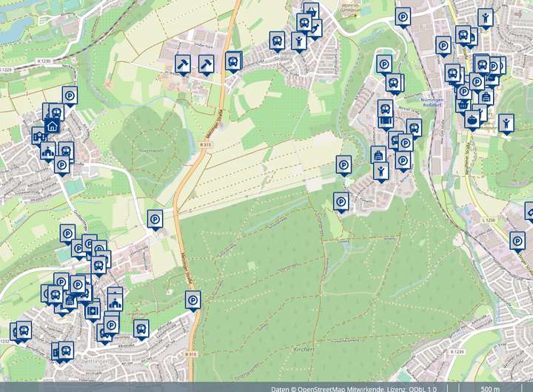Click the topmost parking marker near Nürtingen
Viewport: 533px width, 392px height.
[403, 16]
